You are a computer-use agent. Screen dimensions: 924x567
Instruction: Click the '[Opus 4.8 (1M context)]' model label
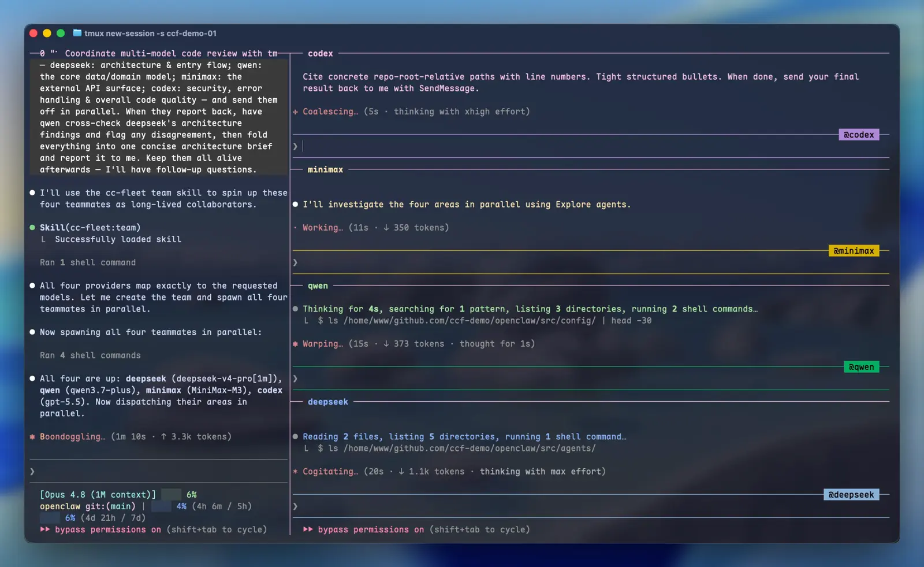[x=98, y=495]
